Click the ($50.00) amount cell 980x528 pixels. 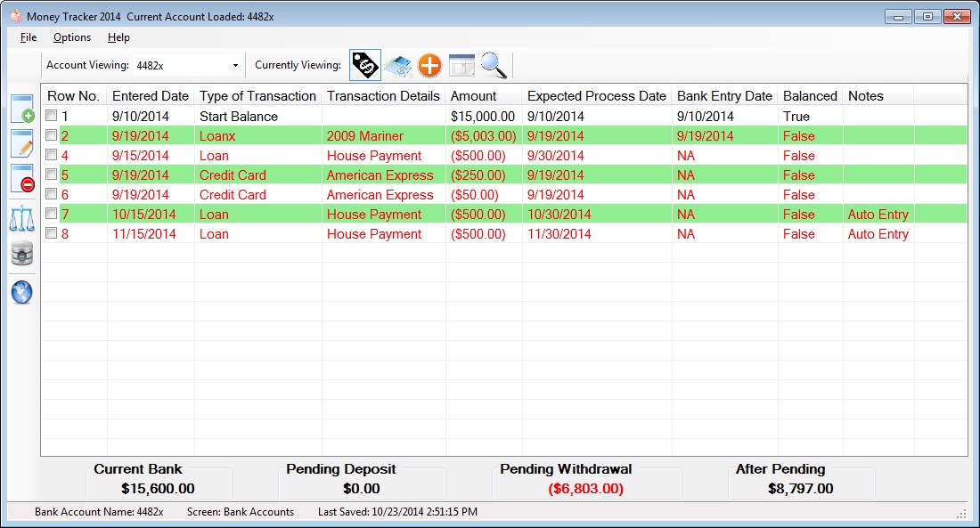[x=474, y=194]
